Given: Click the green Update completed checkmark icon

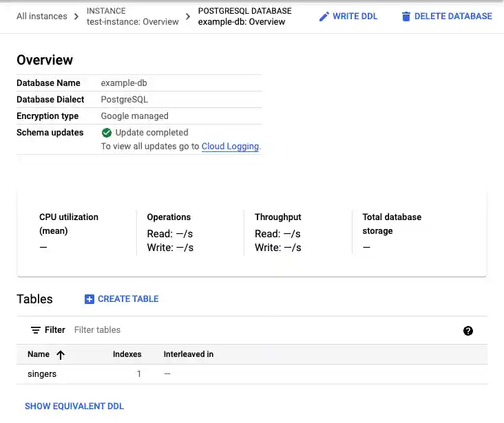Looking at the screenshot, I should 107,133.
